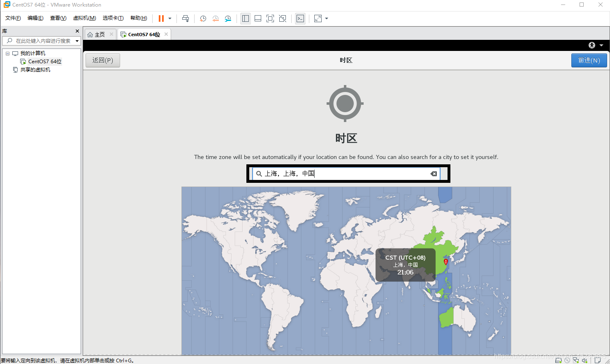The image size is (610, 364).
Task: Click the VMware Workstation app icon
Action: tap(7, 5)
